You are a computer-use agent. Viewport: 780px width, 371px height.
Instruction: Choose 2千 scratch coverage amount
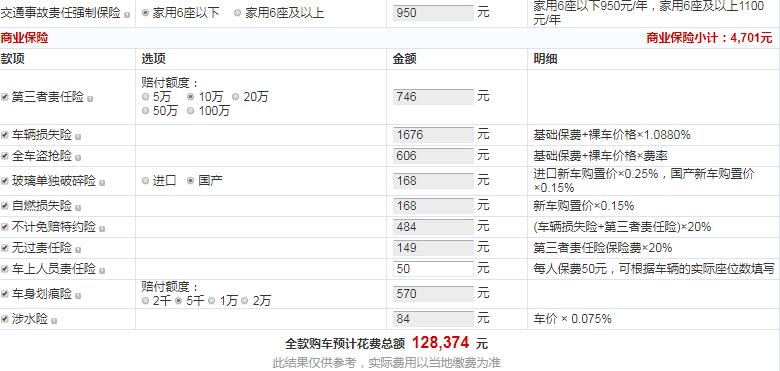click(x=145, y=300)
